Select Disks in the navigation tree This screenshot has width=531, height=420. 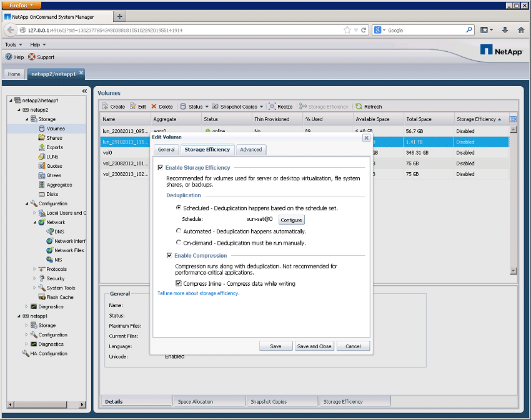pos(52,194)
